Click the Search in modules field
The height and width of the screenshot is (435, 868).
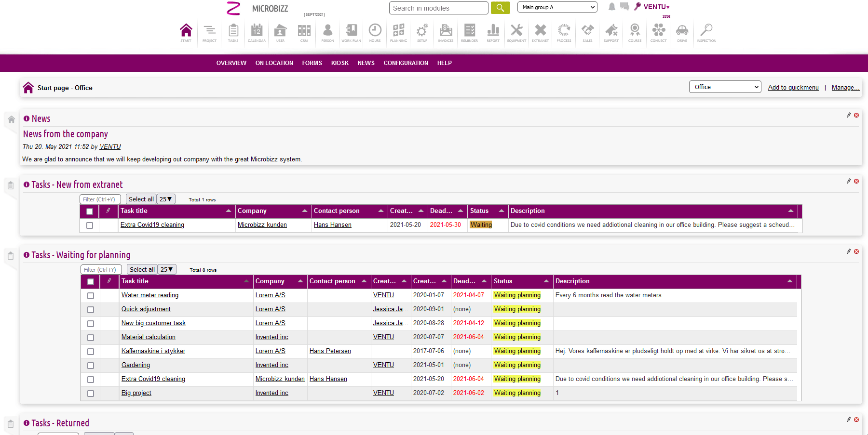click(x=438, y=8)
